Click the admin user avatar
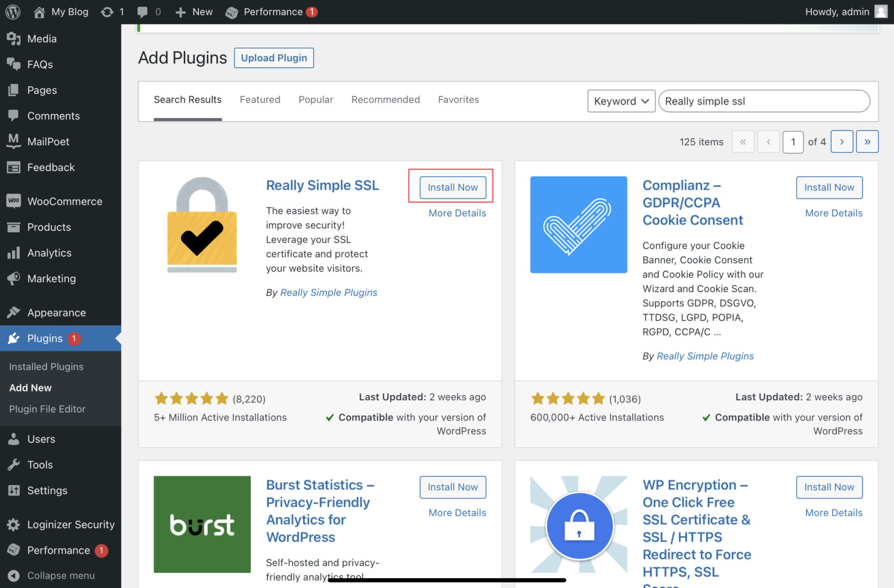The width and height of the screenshot is (894, 588). [881, 12]
